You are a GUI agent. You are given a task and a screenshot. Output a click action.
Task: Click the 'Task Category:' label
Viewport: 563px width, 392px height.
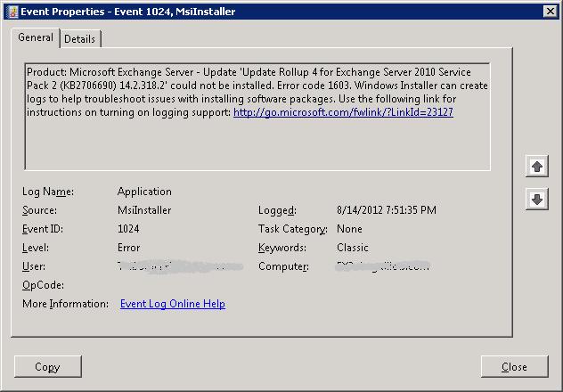pyautogui.click(x=292, y=229)
